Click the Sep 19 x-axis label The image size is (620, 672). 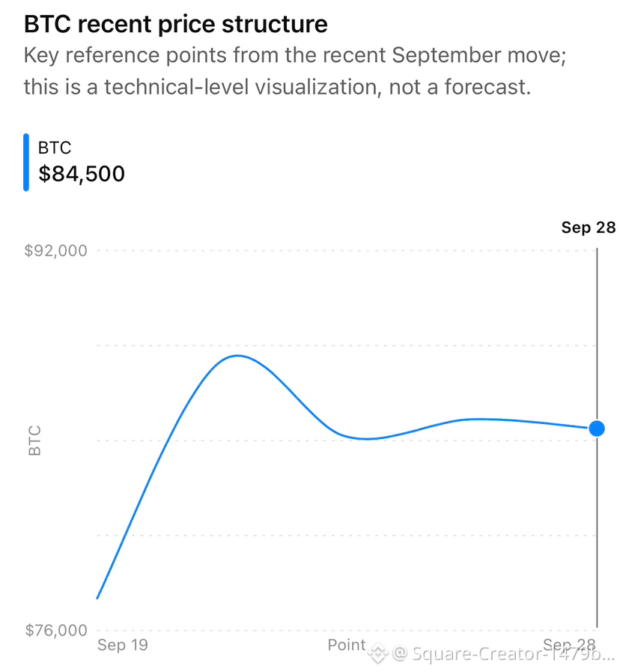click(123, 644)
